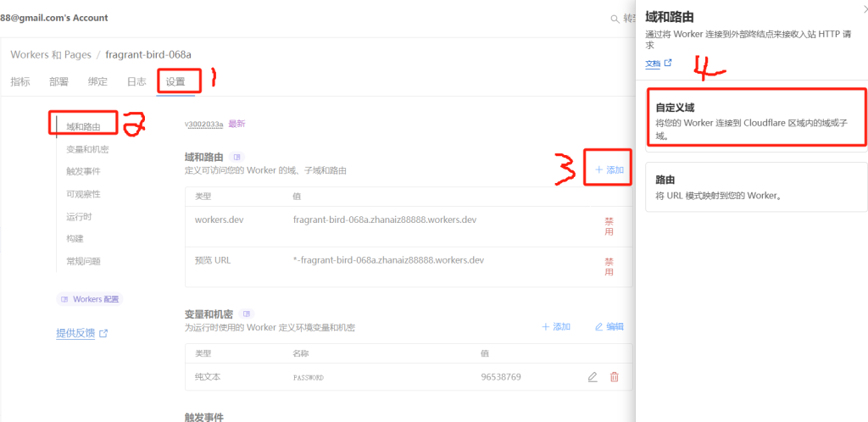This screenshot has height=422, width=868.
Task: Select 常规问题 in the settings sidebar
Action: (83, 261)
